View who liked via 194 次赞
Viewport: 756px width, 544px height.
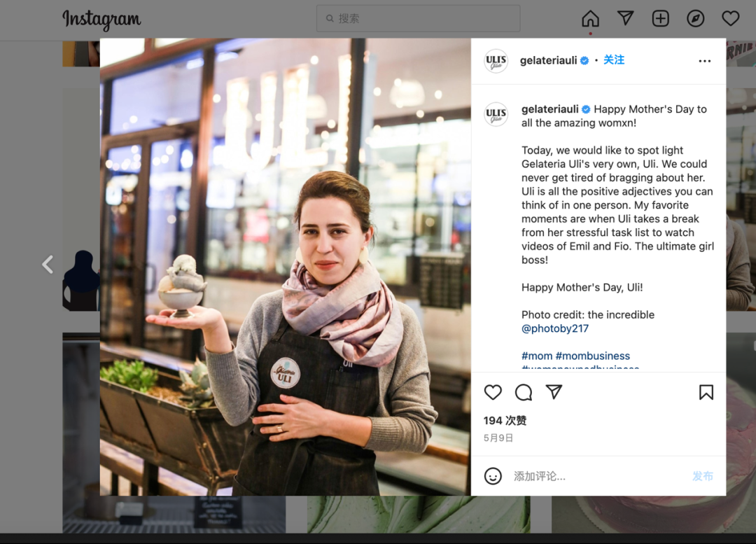[x=505, y=421]
